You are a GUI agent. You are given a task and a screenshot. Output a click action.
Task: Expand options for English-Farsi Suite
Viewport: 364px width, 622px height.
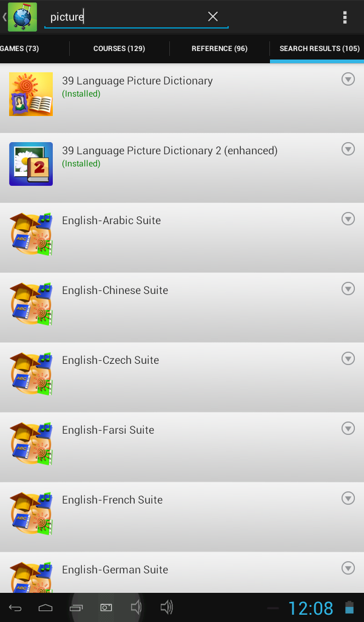(348, 428)
